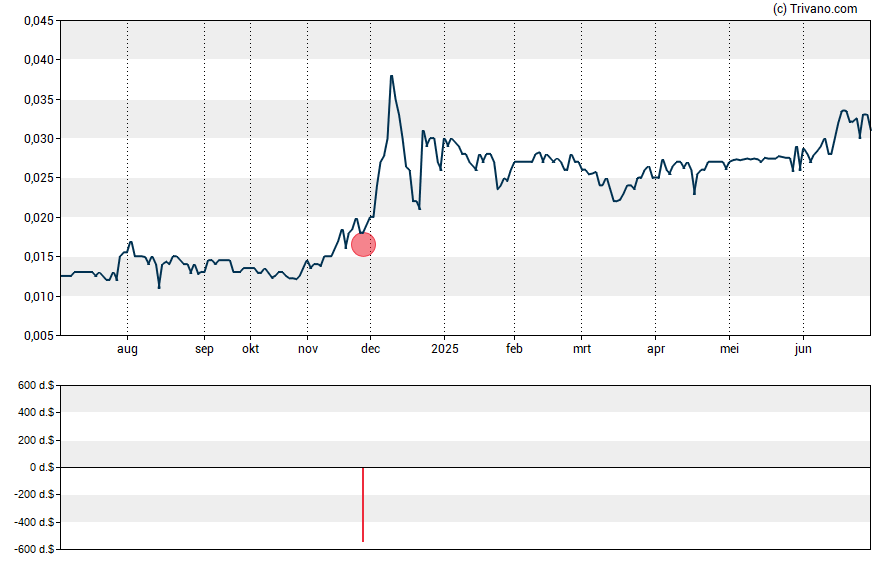
Task: Select the 'jun' month label
Action: coord(803,349)
